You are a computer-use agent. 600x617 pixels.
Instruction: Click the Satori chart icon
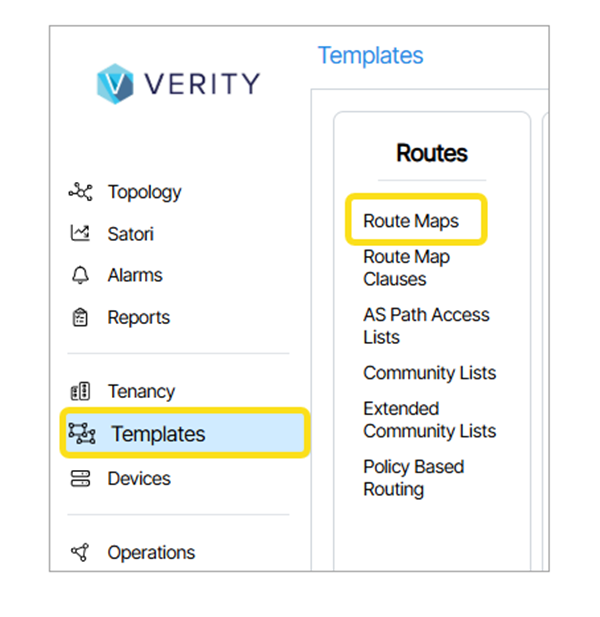tap(80, 234)
